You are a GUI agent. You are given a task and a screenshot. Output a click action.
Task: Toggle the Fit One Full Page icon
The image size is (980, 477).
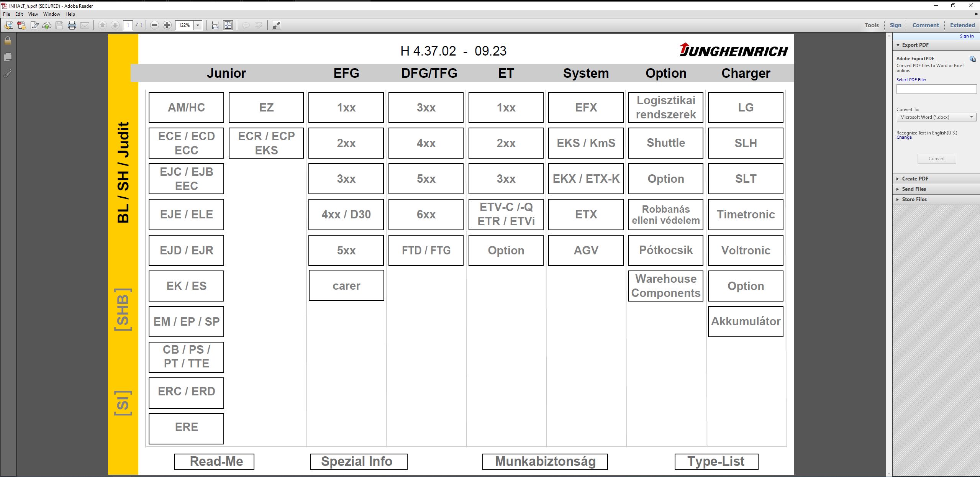tap(228, 25)
